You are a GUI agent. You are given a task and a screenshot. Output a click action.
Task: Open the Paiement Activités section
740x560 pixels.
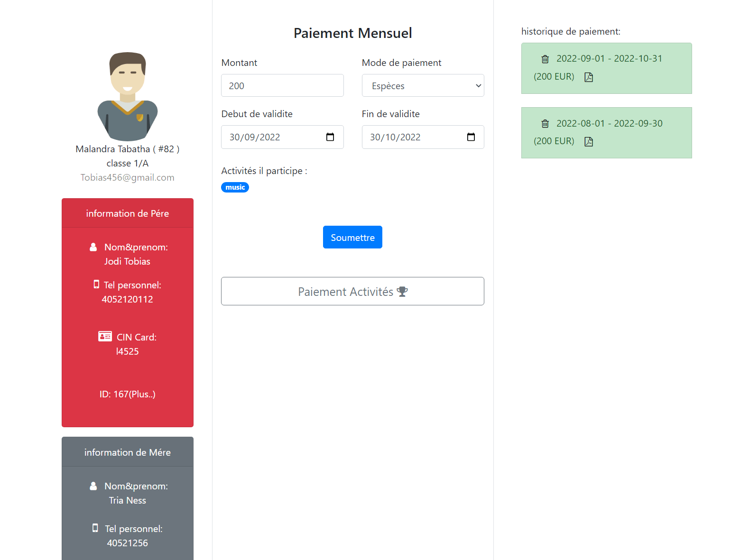point(352,291)
